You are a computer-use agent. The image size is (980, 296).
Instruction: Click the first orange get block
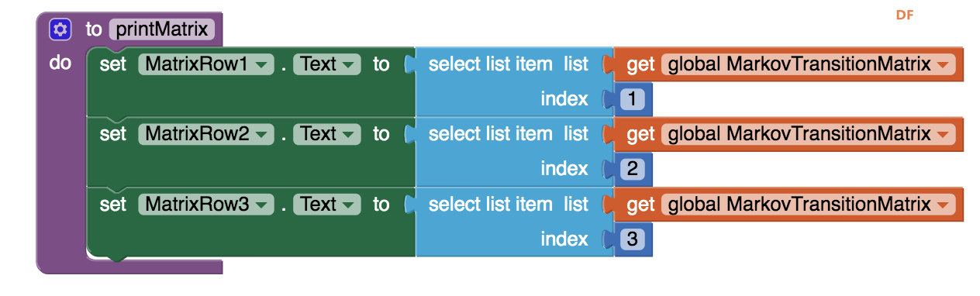coord(640,64)
